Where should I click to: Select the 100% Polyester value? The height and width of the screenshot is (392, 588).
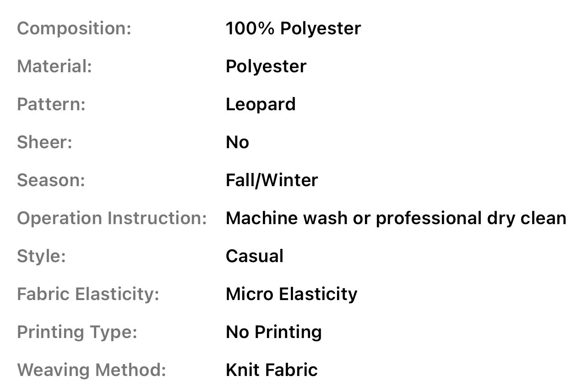[293, 28]
